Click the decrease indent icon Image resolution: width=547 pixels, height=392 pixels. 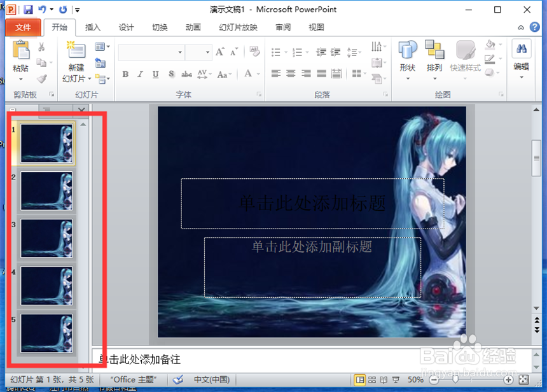[x=321, y=52]
